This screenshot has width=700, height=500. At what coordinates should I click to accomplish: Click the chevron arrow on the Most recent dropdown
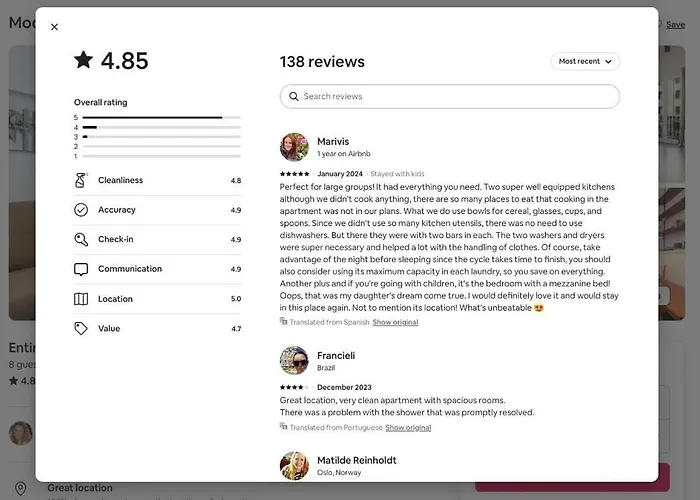pos(608,62)
